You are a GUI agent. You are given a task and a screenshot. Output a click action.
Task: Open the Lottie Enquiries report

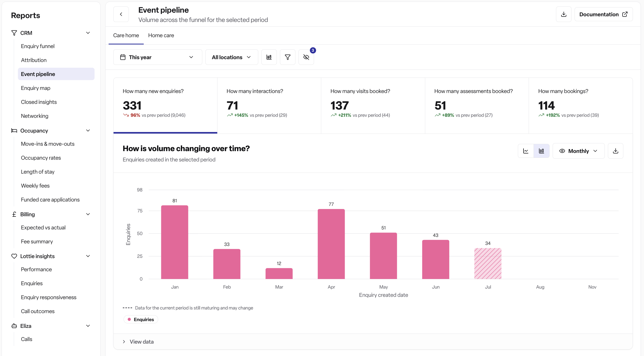click(x=56, y=283)
